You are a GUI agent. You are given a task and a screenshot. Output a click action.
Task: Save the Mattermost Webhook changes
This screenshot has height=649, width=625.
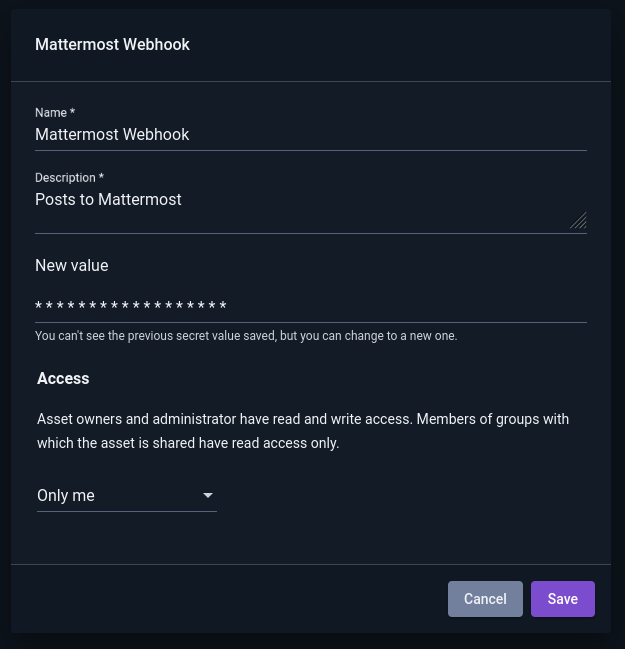click(x=562, y=599)
